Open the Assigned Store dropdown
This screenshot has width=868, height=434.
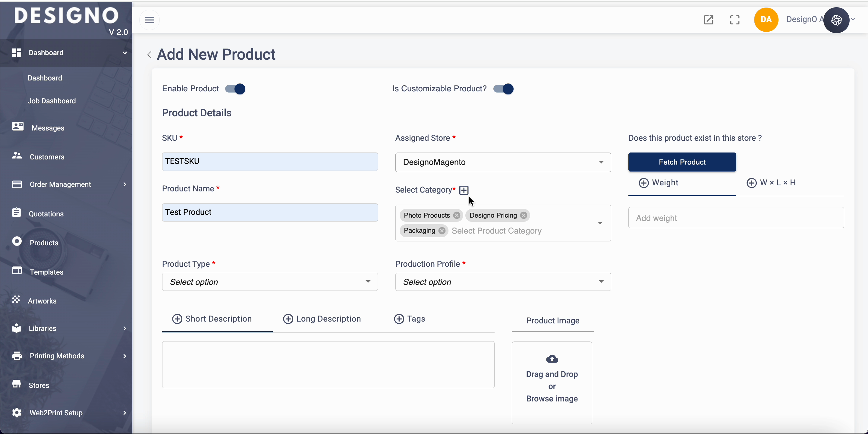click(503, 162)
